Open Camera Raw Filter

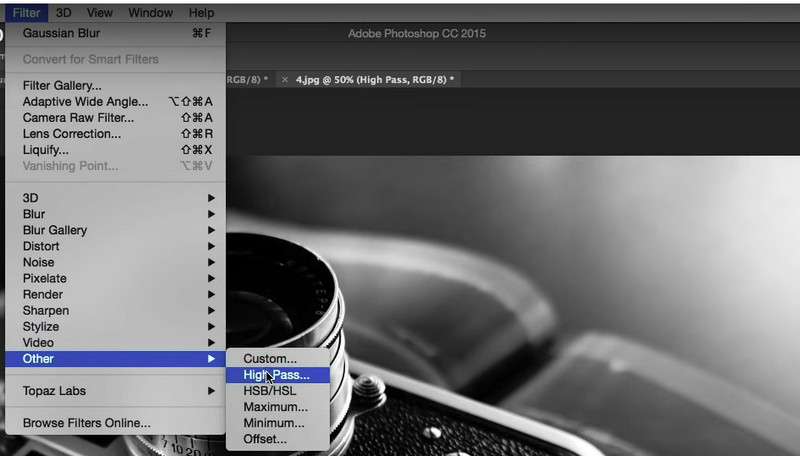(115, 117)
